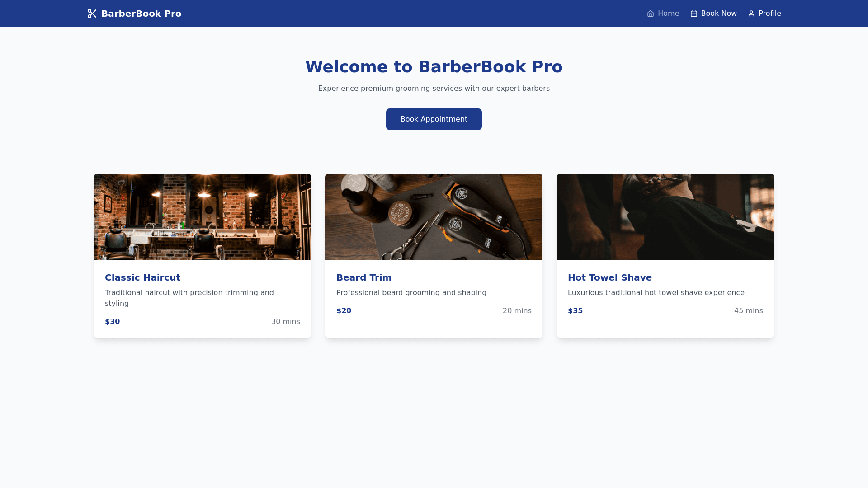Select the Beard Trim title
The height and width of the screenshot is (488, 868).
tap(364, 277)
